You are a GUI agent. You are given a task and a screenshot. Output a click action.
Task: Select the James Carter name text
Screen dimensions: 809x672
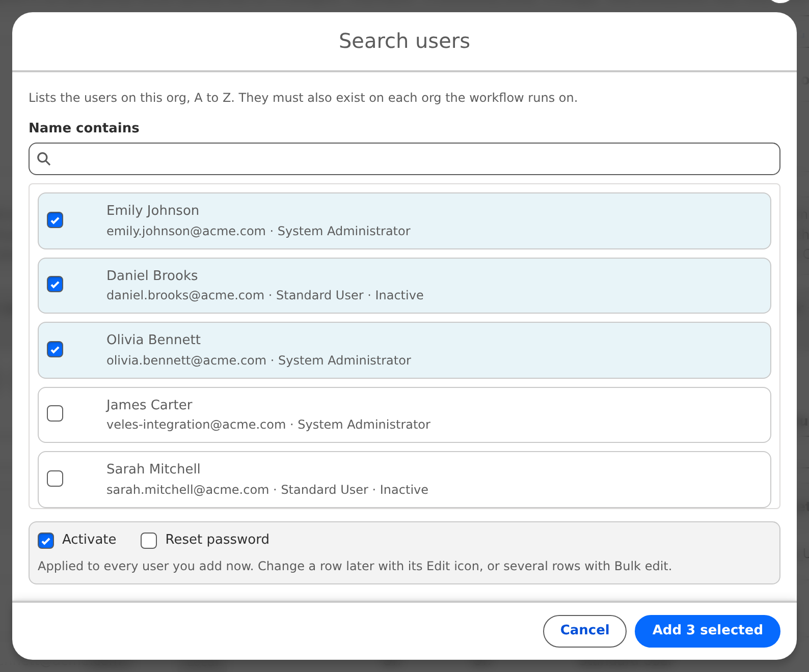click(x=149, y=405)
